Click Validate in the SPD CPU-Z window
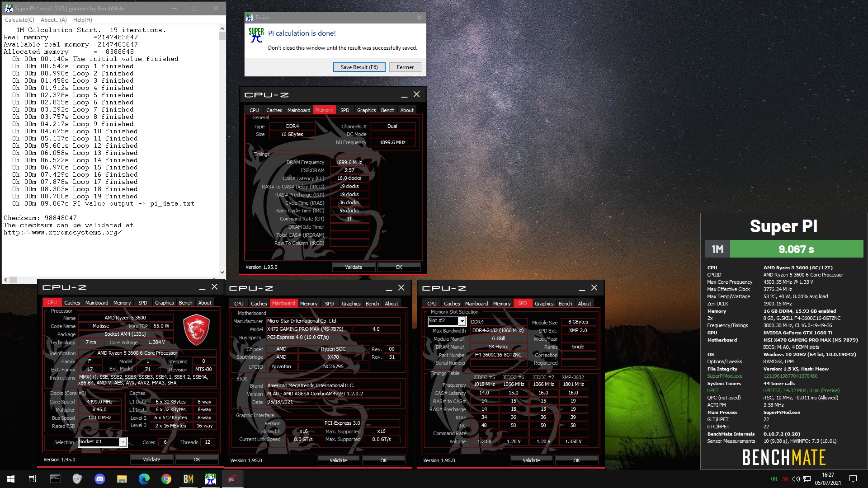The height and width of the screenshot is (488, 868). tap(531, 460)
